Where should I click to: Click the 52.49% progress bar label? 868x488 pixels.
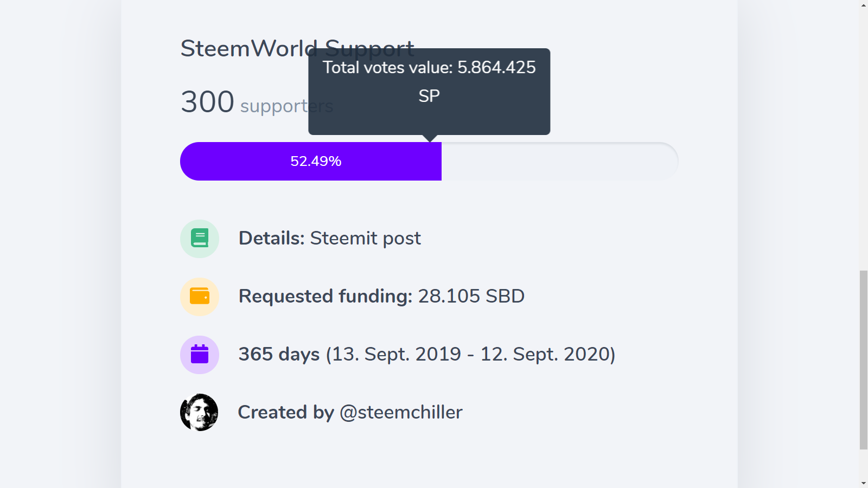316,162
